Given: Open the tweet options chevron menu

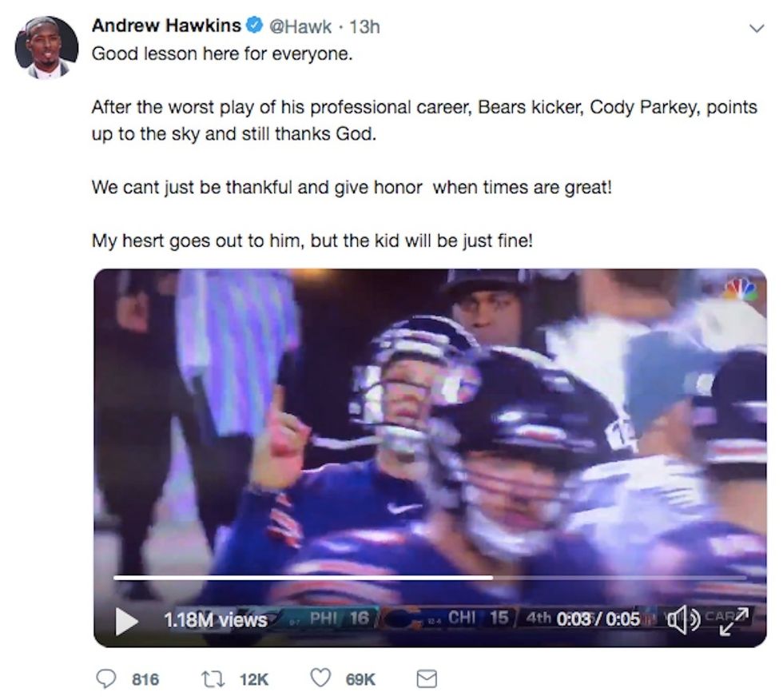Looking at the screenshot, I should tap(756, 28).
